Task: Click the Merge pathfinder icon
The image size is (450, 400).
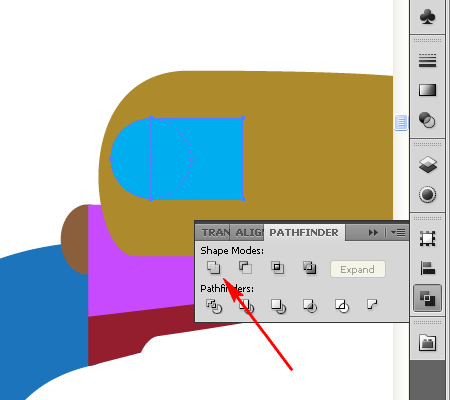Action: (278, 306)
